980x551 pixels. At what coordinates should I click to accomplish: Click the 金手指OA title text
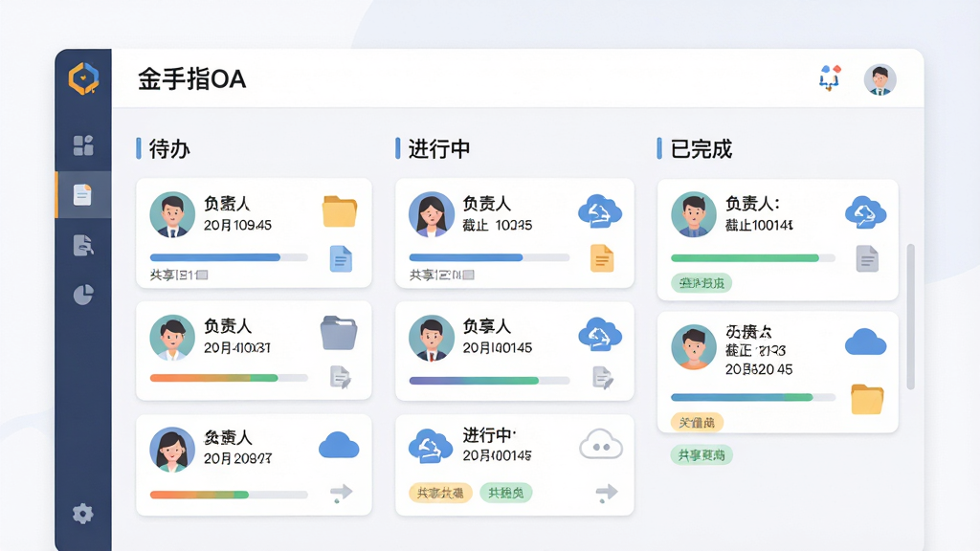(x=191, y=79)
